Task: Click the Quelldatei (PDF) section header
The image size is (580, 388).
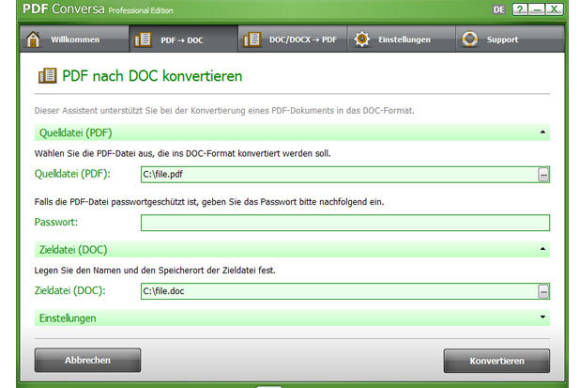Action: [x=292, y=133]
